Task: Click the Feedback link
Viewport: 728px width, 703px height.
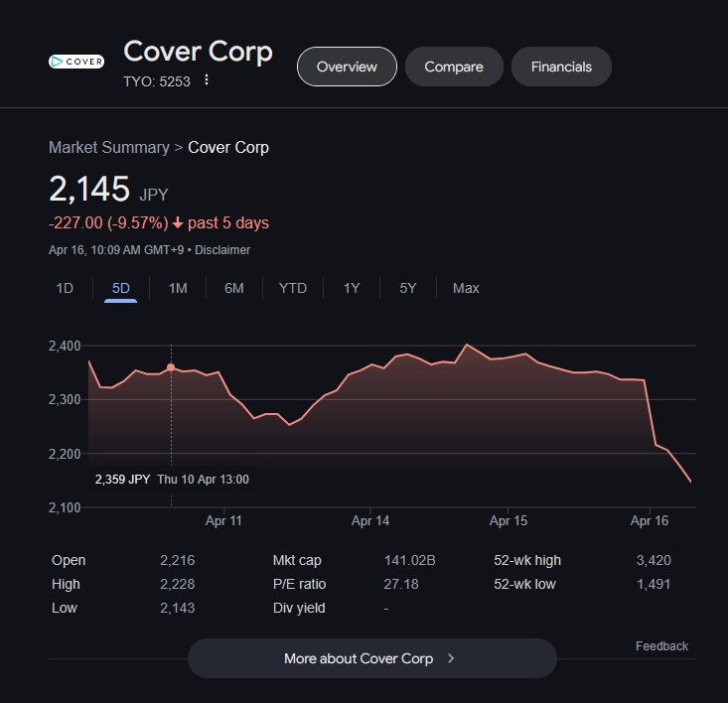Action: (x=661, y=645)
